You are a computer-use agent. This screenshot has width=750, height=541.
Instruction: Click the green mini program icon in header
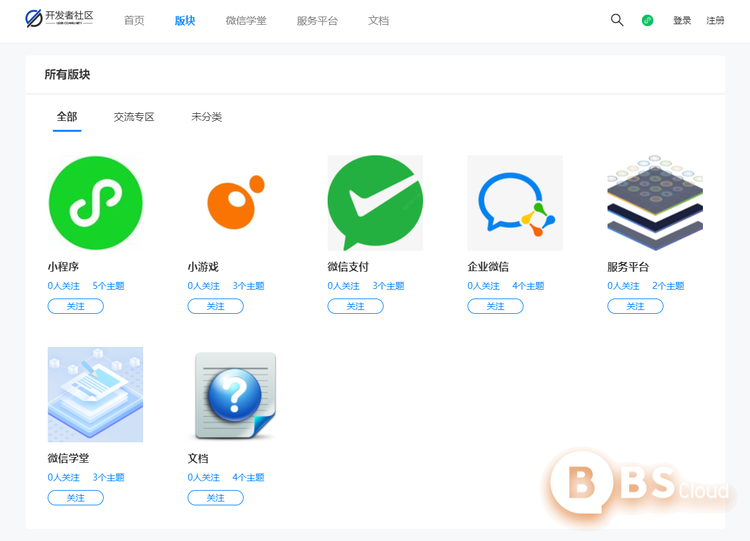[x=647, y=20]
